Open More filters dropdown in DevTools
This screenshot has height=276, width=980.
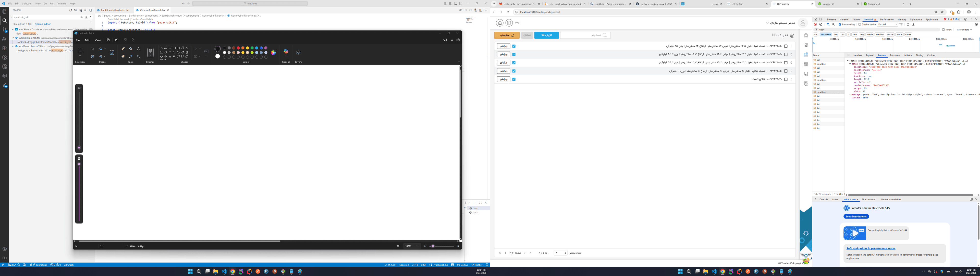pos(964,29)
